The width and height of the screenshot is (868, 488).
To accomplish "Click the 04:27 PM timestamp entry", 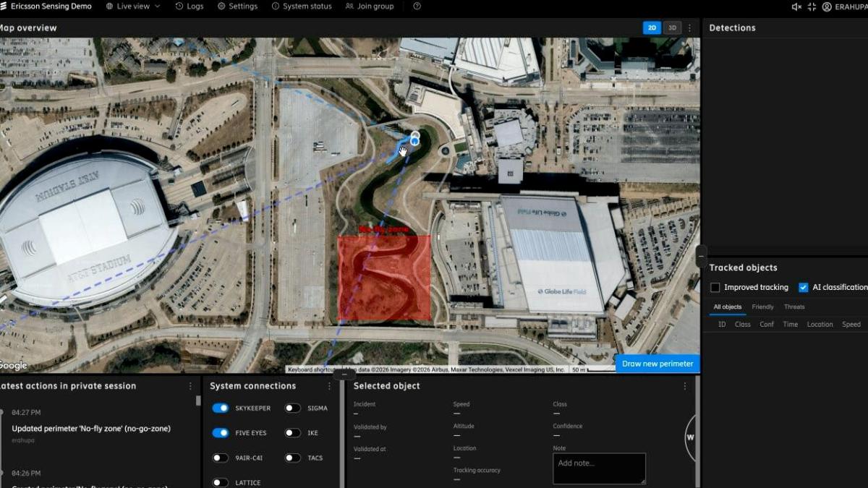I will pos(26,413).
